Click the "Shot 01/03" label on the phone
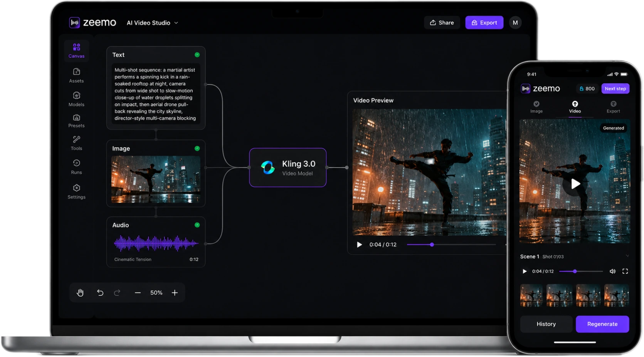 click(553, 257)
